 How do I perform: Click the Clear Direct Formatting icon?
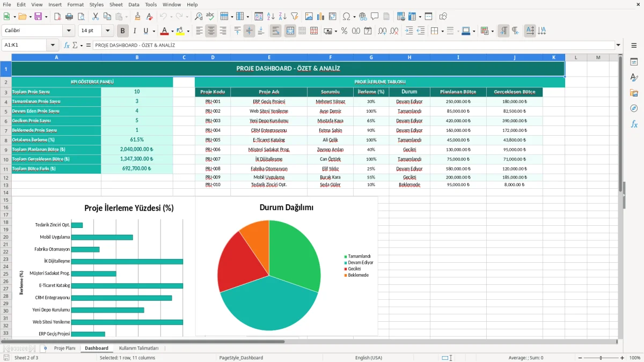[150, 17]
